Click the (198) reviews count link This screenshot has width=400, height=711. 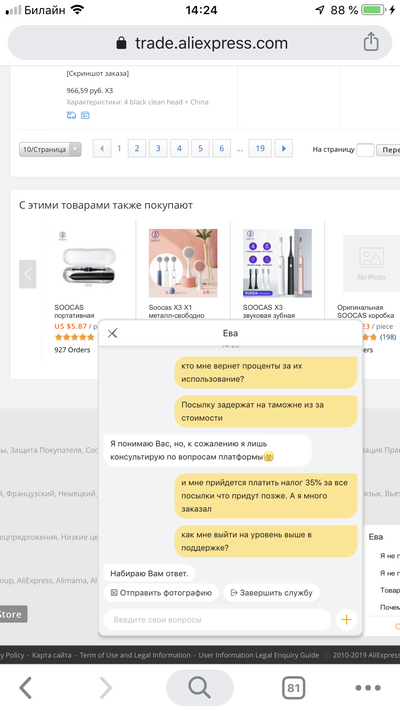pyautogui.click(x=388, y=337)
